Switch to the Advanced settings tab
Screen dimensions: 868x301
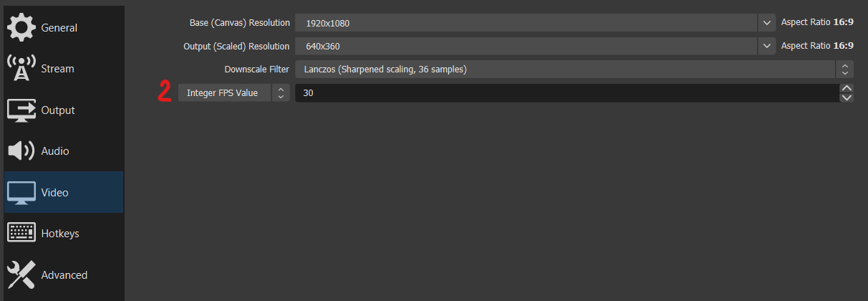pos(64,275)
